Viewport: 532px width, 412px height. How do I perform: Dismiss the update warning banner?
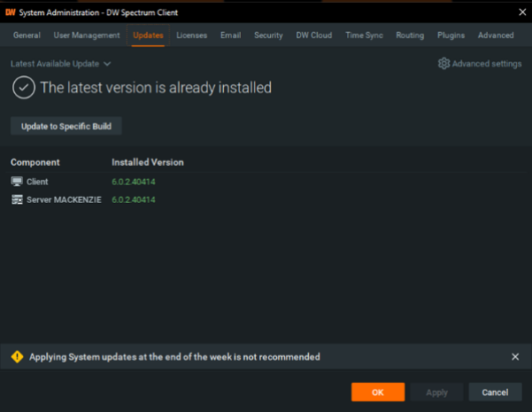pos(515,357)
